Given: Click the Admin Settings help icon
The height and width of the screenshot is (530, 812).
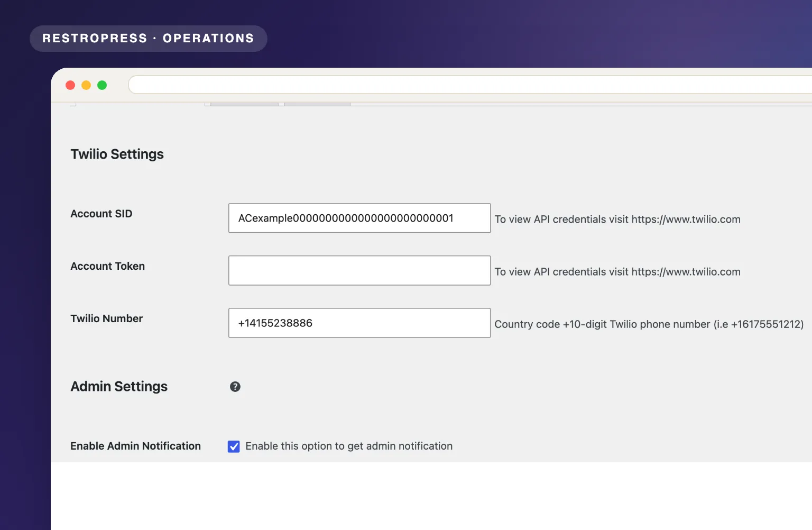Looking at the screenshot, I should [x=235, y=387].
